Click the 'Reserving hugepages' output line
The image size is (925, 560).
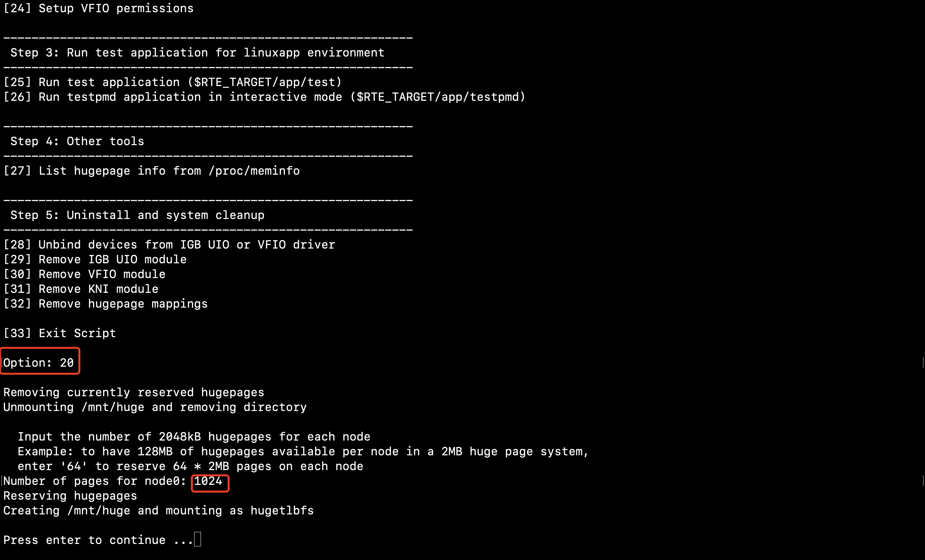click(70, 496)
